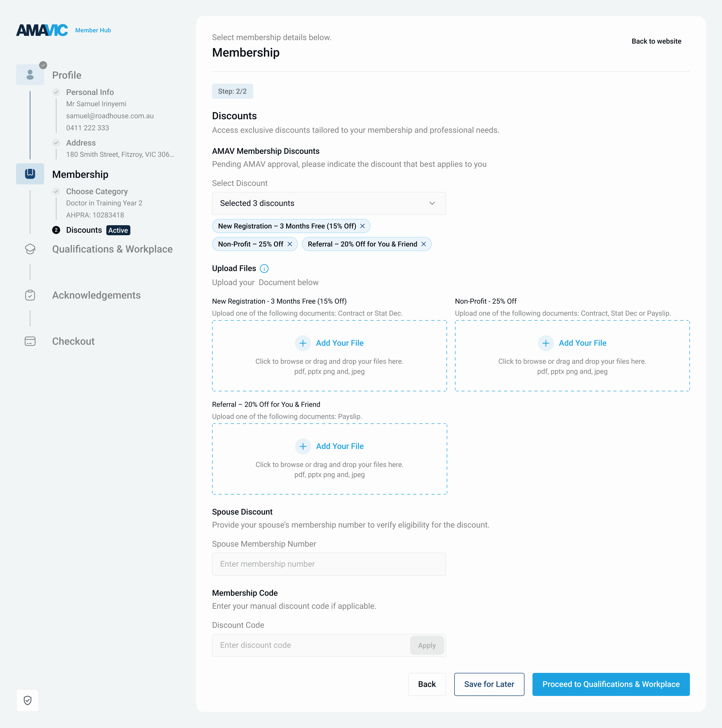Image resolution: width=722 pixels, height=728 pixels.
Task: Open the Select Discount dropdown
Action: click(x=324, y=203)
